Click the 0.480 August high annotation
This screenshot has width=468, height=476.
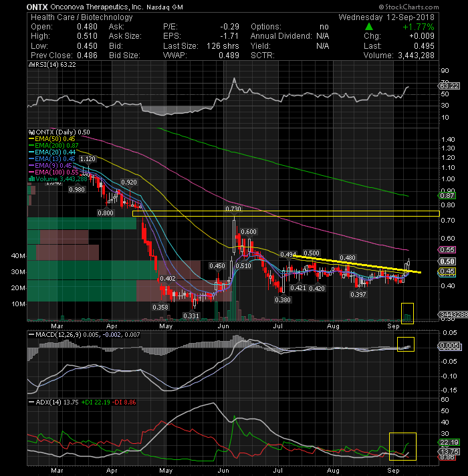coord(348,258)
